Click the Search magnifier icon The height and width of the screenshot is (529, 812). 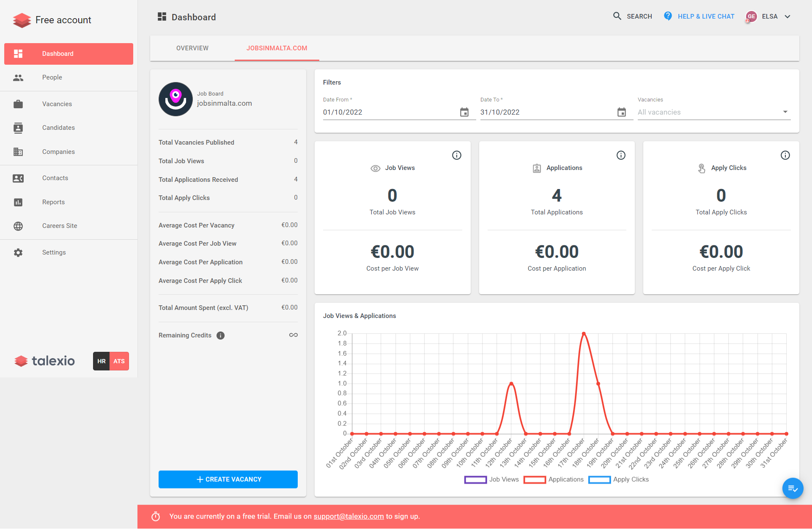617,16
